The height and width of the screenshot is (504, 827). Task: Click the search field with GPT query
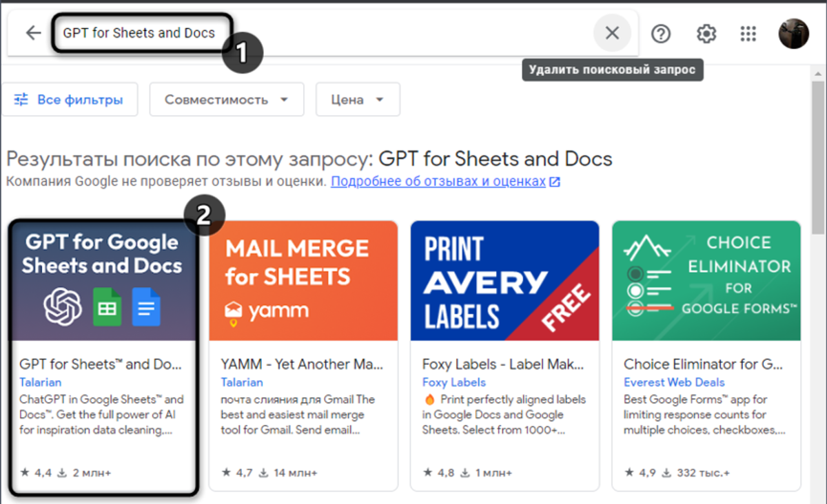pos(139,32)
